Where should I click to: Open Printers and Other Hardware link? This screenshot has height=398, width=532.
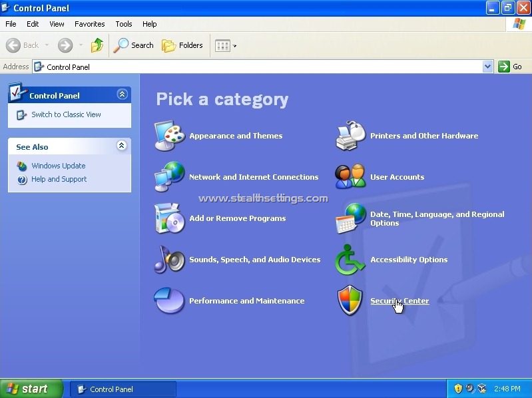point(424,136)
